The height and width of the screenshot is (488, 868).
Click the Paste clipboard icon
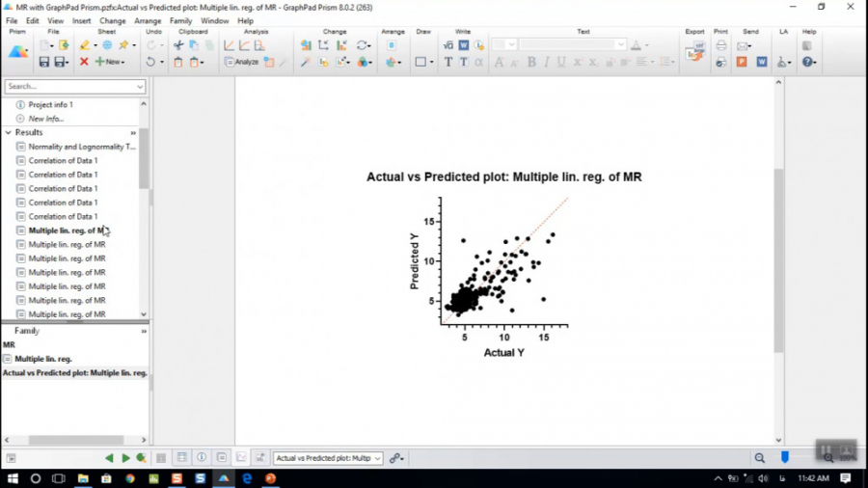(x=178, y=62)
